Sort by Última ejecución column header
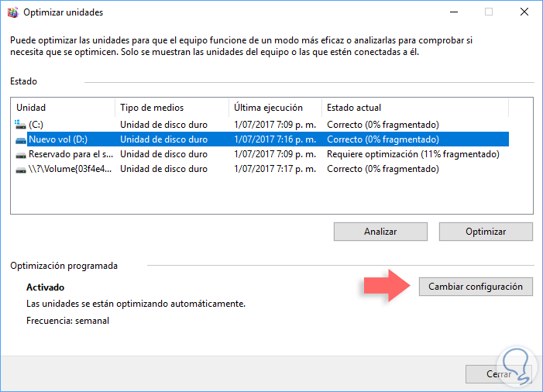This screenshot has height=392, width=543. [275, 108]
